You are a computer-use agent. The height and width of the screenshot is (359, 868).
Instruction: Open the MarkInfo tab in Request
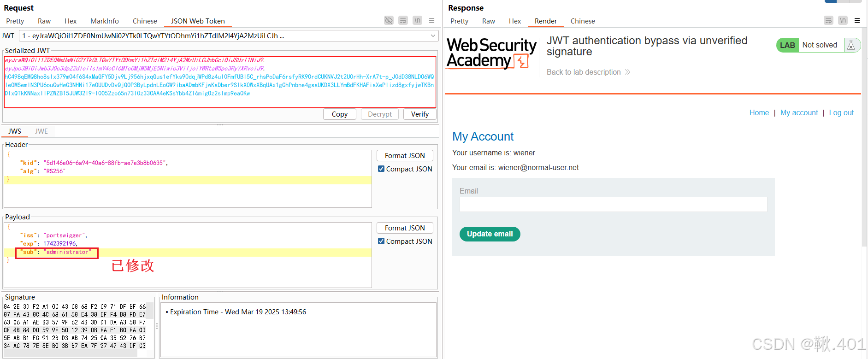(105, 21)
